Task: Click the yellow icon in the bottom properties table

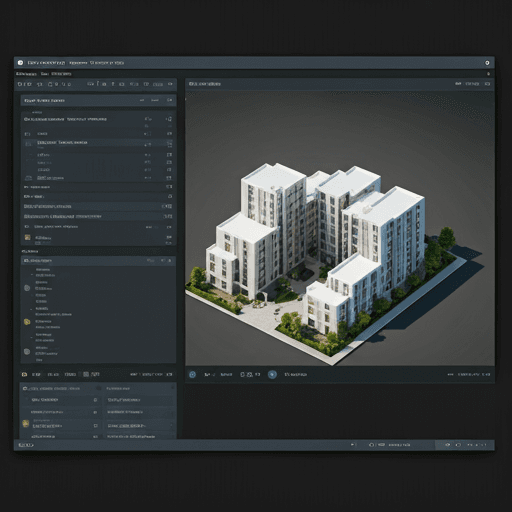Action: click(26, 423)
